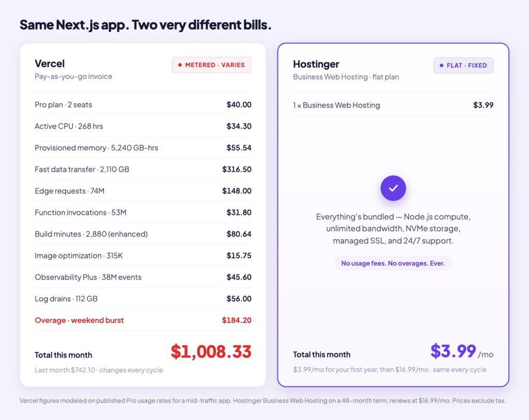Click the Hostinger card heading
529x420 pixels.
tap(316, 64)
